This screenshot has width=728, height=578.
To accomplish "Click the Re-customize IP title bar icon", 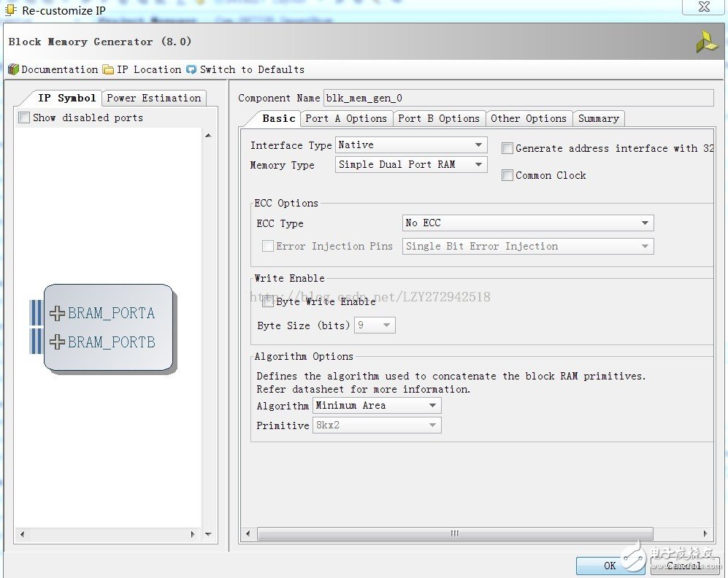I will 10,10.
